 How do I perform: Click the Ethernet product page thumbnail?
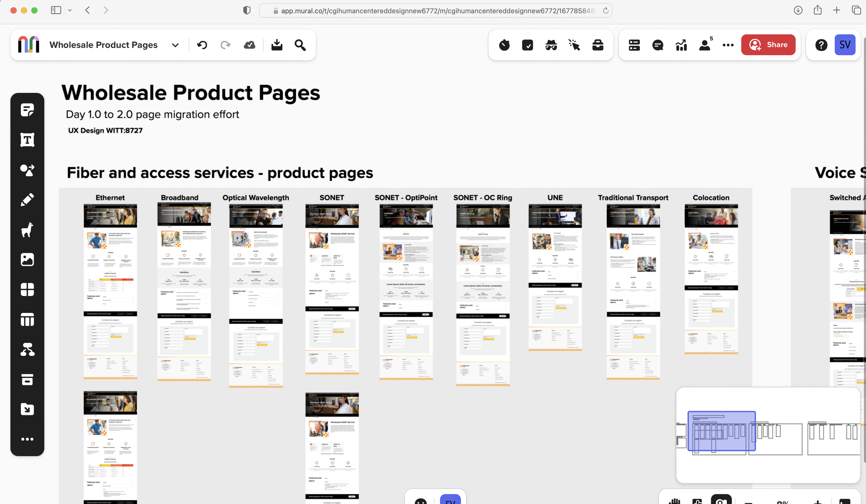110,291
